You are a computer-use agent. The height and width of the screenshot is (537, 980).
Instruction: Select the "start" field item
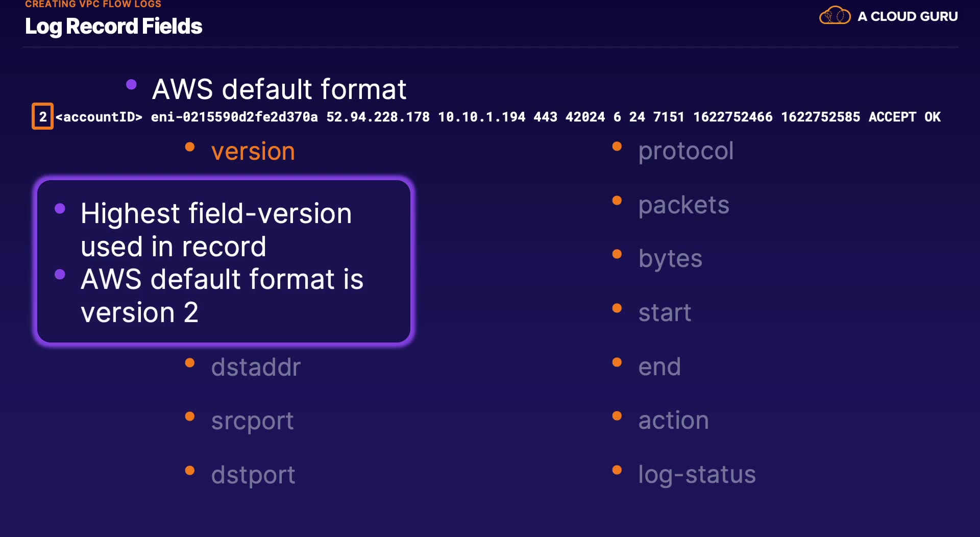point(665,313)
